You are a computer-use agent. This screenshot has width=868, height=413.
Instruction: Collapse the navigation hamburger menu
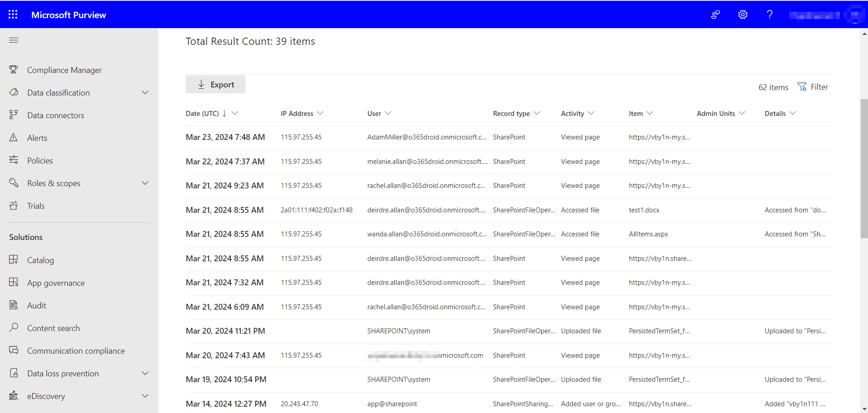pos(14,40)
